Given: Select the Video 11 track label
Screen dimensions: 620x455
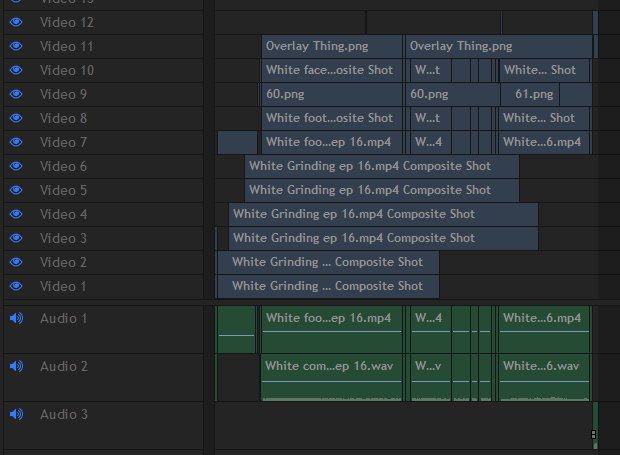Looking at the screenshot, I should click(x=66, y=47).
